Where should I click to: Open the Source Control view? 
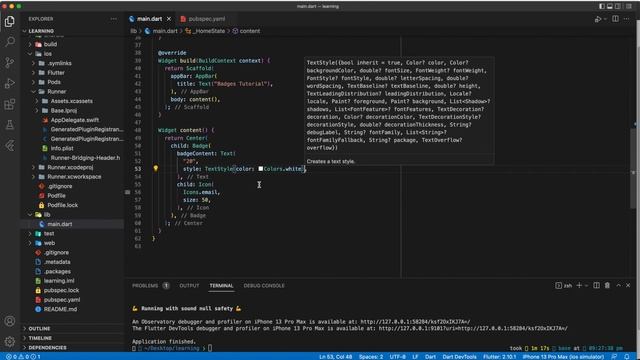[x=10, y=62]
